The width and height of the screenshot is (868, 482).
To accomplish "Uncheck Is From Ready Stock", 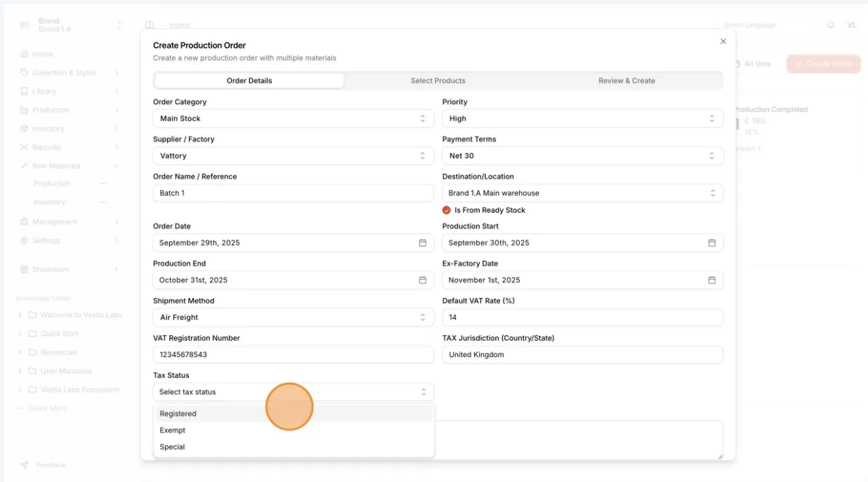I will pyautogui.click(x=447, y=210).
